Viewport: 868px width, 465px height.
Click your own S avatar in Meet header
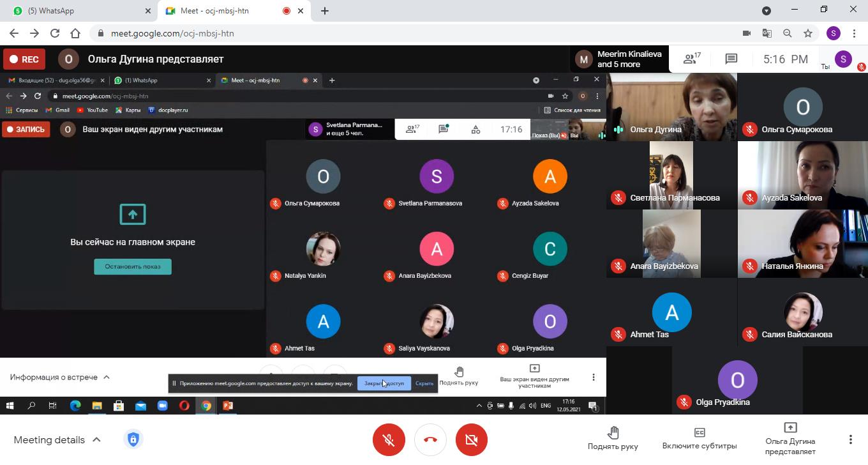coord(843,59)
